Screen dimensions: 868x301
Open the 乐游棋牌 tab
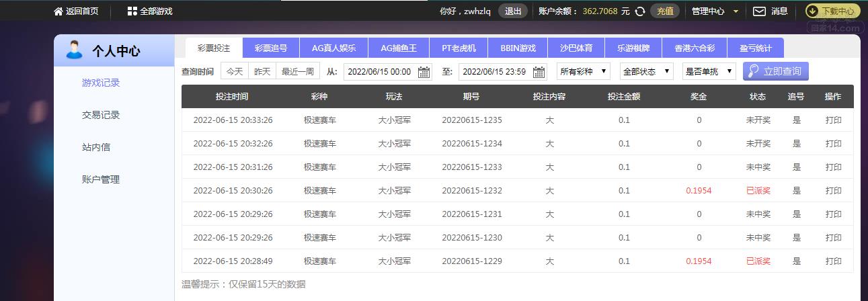633,48
